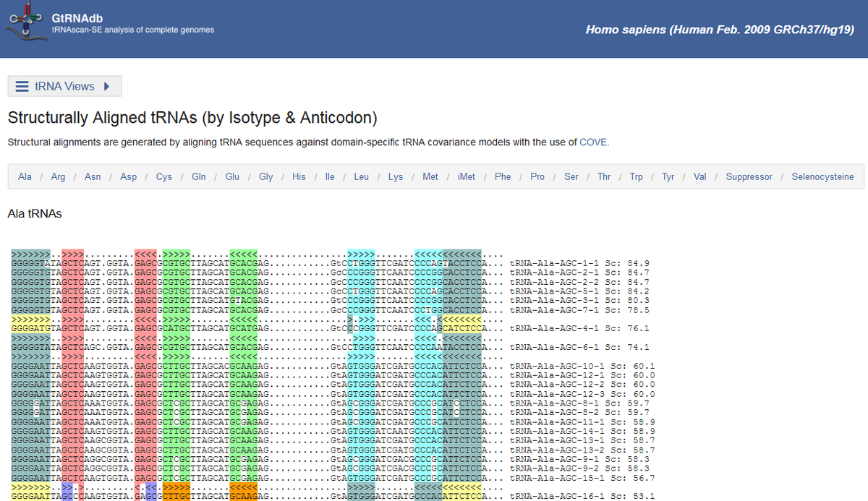Jump to Glu isotype
This screenshot has width=868, height=501.
coord(232,176)
